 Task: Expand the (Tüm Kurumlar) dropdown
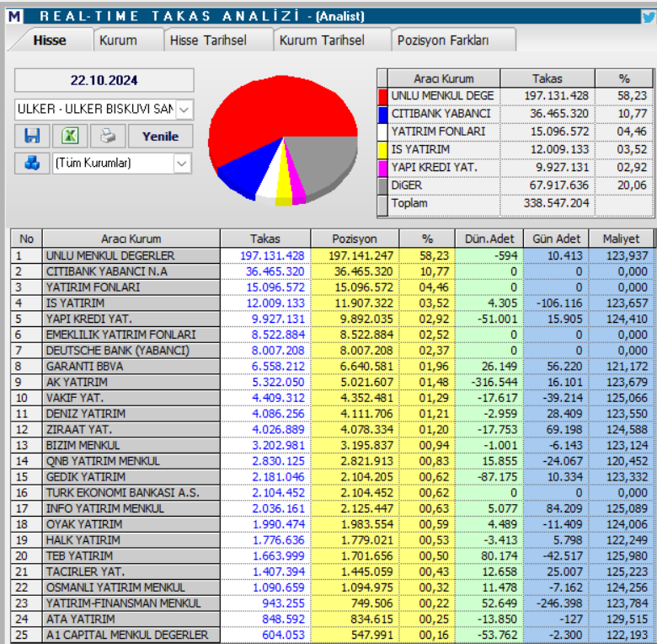pyautogui.click(x=182, y=164)
